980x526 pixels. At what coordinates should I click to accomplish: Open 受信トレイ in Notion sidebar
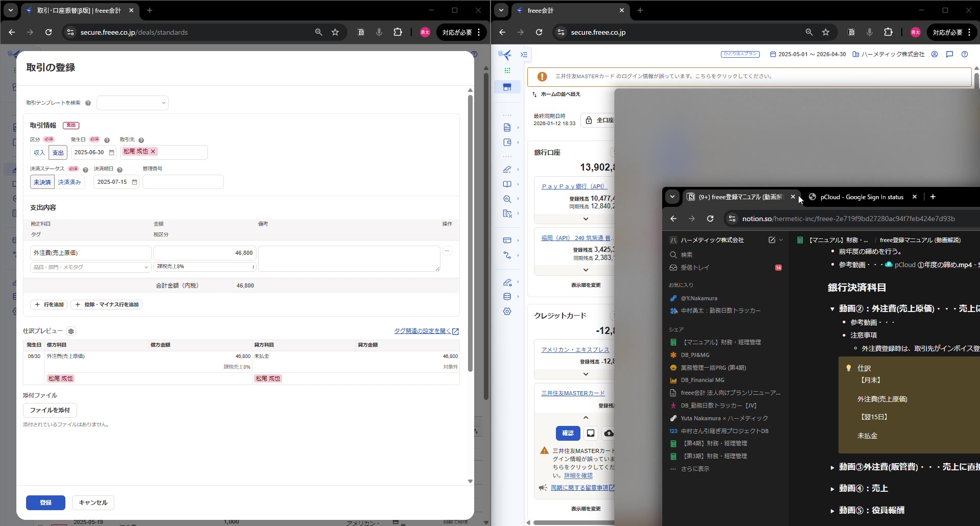coord(695,268)
